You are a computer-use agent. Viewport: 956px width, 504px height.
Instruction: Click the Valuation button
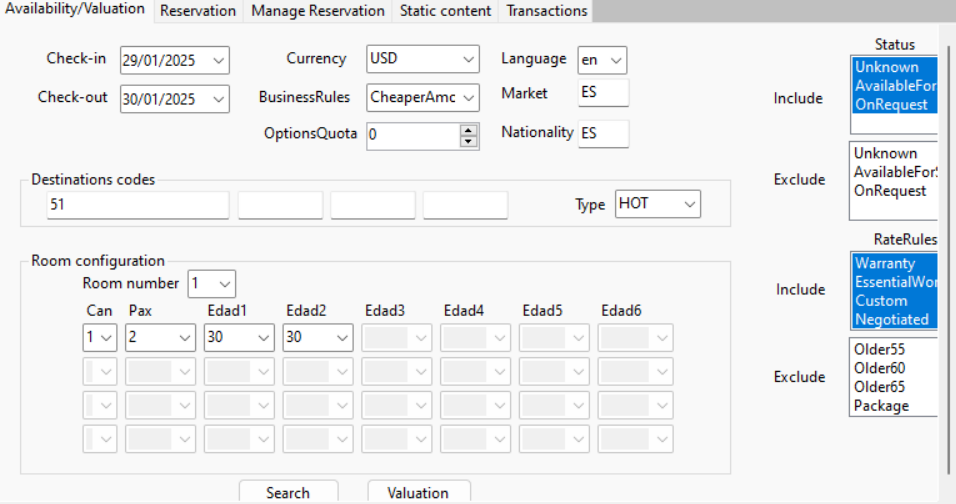click(x=418, y=492)
